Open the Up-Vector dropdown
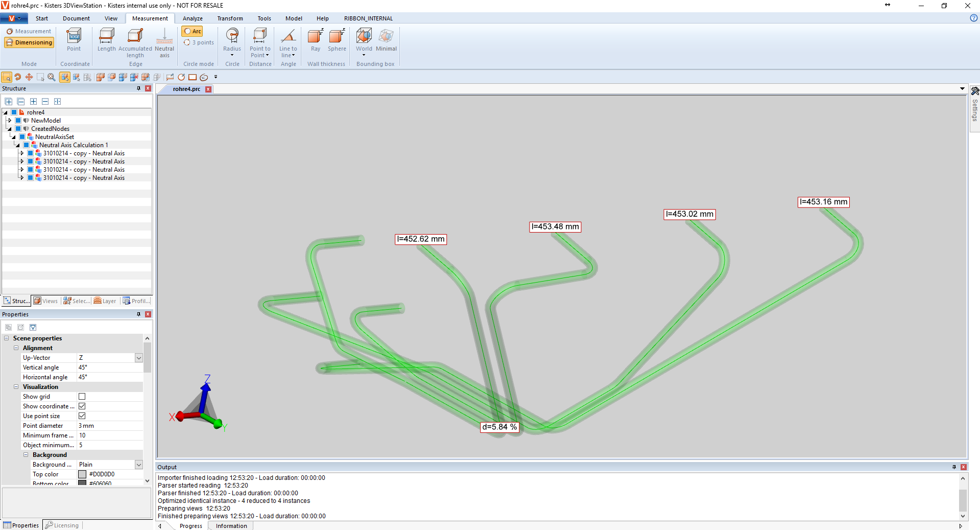 [138, 358]
